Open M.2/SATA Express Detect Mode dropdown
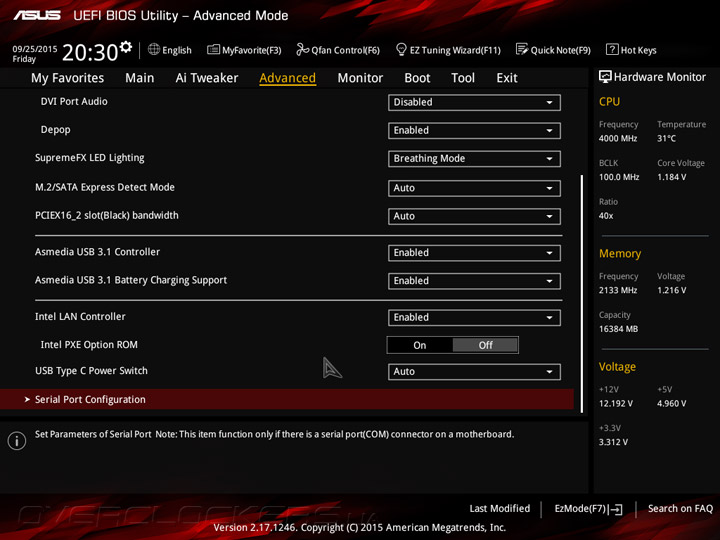 pyautogui.click(x=474, y=188)
